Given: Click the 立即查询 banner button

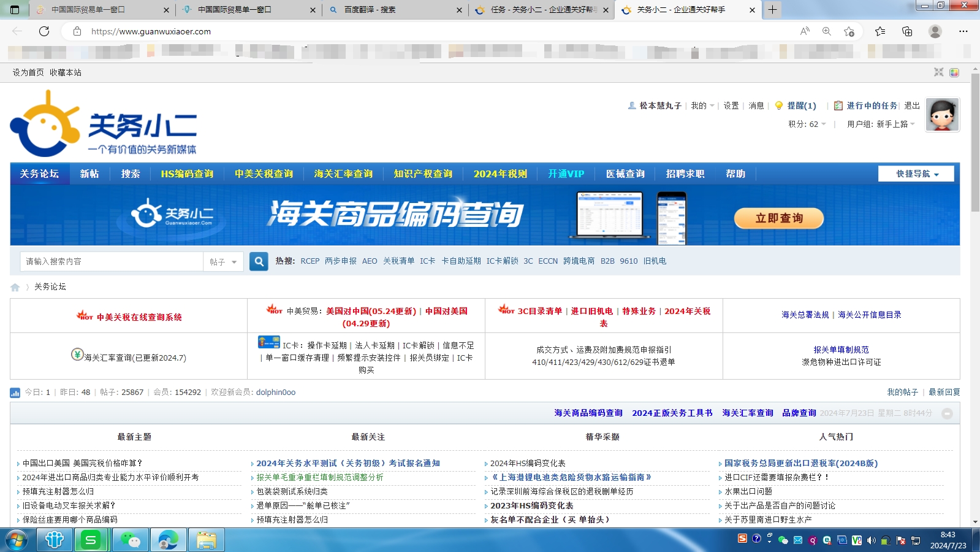Looking at the screenshot, I should 779,218.
